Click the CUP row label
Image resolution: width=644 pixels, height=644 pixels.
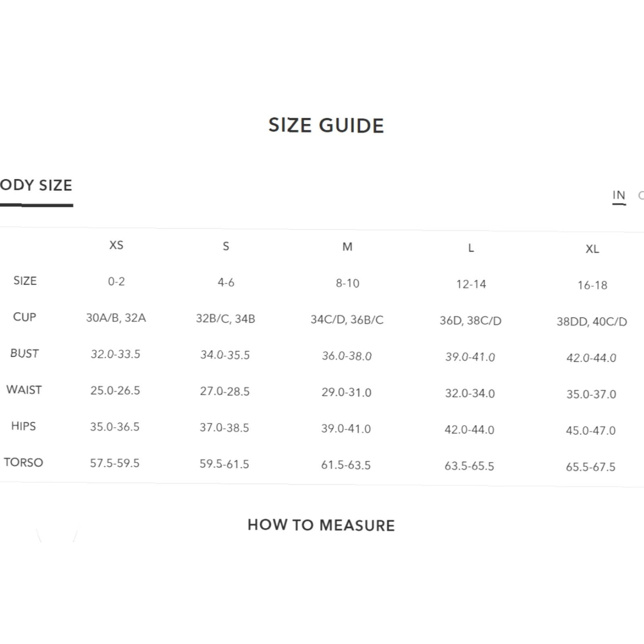click(x=25, y=317)
